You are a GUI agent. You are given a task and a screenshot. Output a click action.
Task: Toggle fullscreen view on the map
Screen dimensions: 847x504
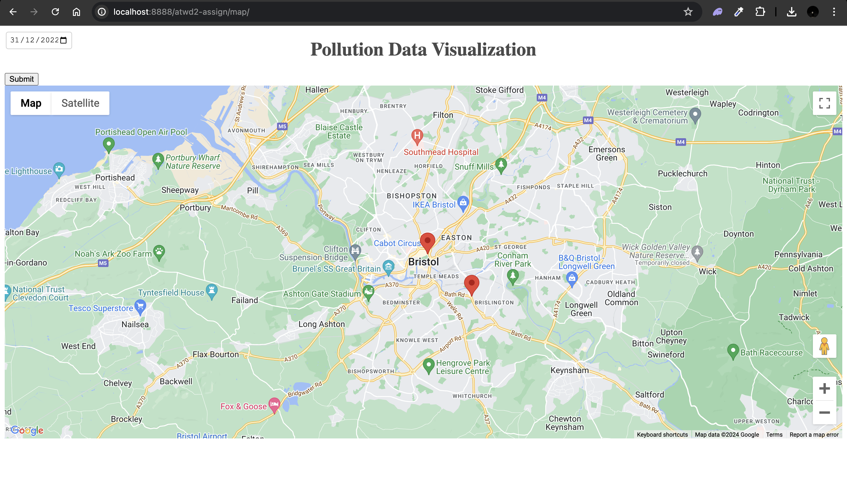click(x=824, y=103)
